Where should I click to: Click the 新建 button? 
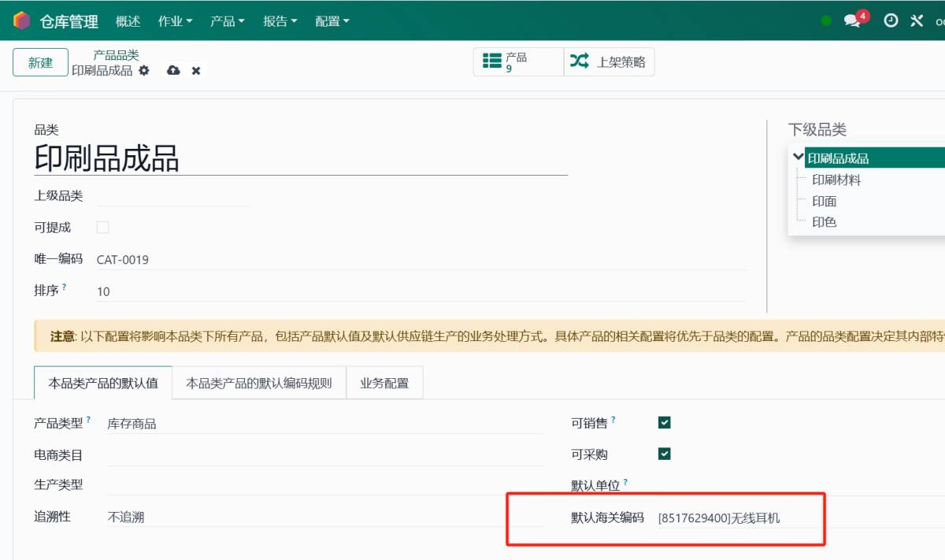[x=40, y=63]
